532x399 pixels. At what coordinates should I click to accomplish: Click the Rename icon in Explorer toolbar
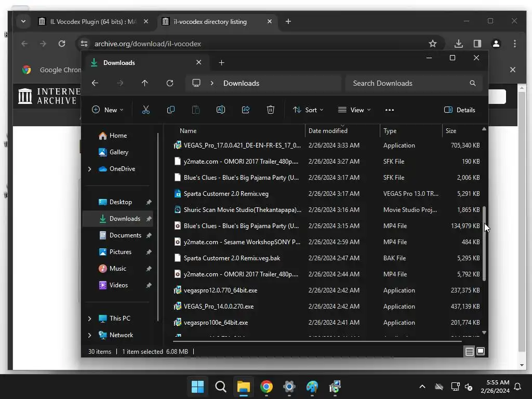pos(221,110)
